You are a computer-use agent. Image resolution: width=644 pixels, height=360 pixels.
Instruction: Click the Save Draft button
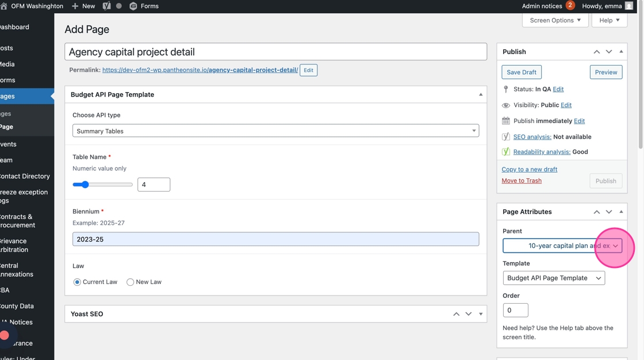click(522, 72)
